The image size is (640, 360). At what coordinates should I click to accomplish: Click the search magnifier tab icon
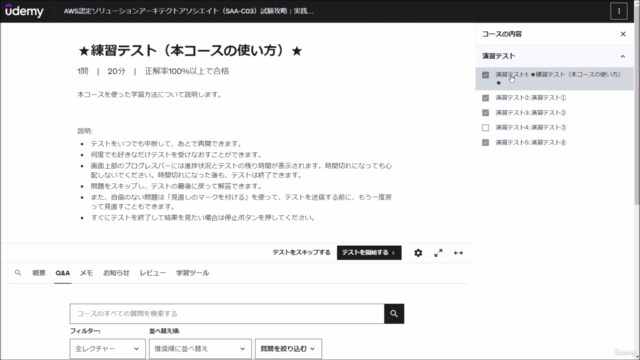coord(18,273)
